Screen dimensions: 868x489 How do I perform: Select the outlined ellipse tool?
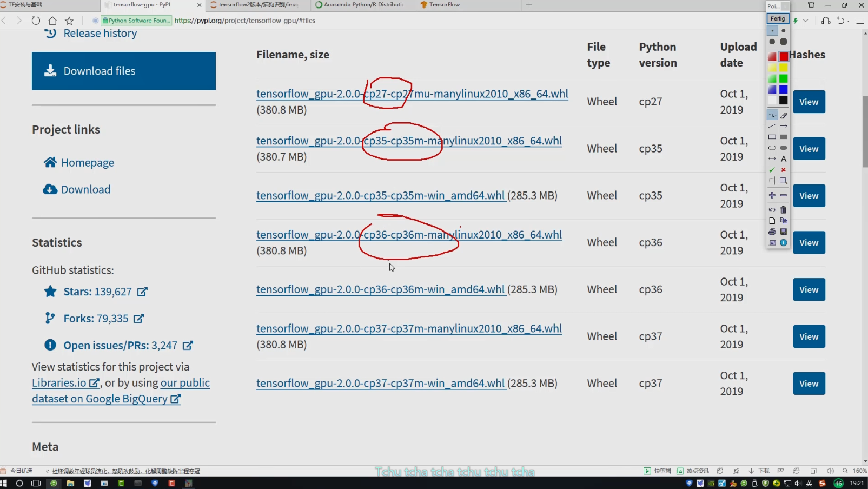point(772,148)
